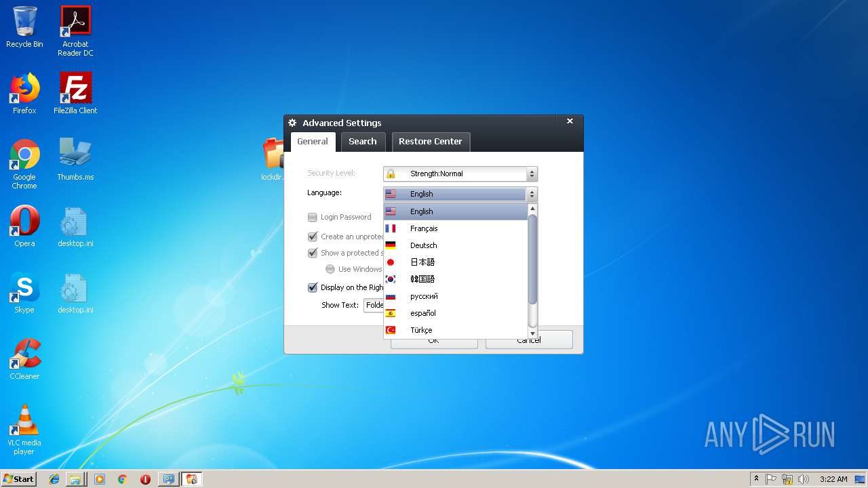Click the network tray icon

click(787, 479)
